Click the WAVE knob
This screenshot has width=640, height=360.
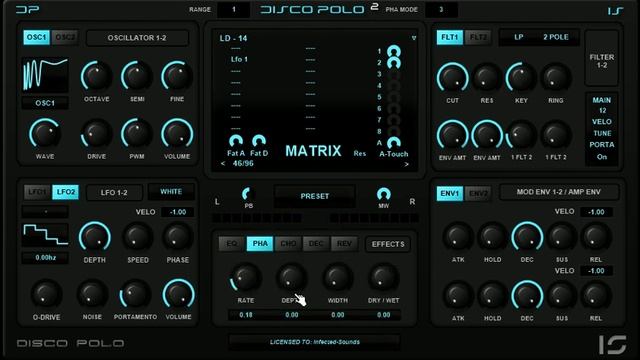pos(44,134)
